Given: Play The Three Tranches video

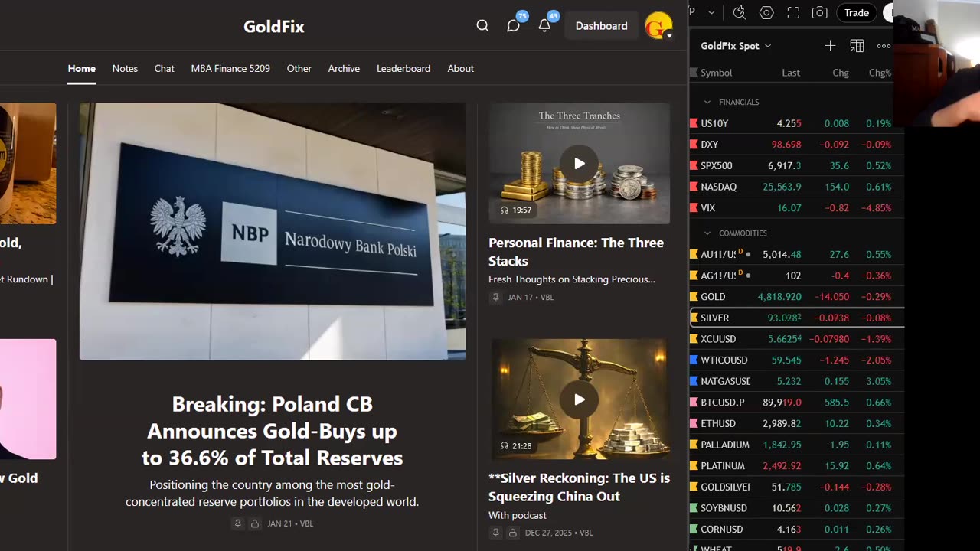Looking at the screenshot, I should click(580, 163).
